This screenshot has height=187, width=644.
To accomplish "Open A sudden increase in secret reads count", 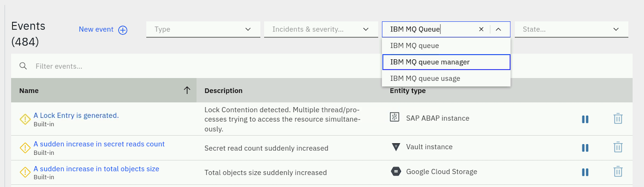I will click(99, 144).
